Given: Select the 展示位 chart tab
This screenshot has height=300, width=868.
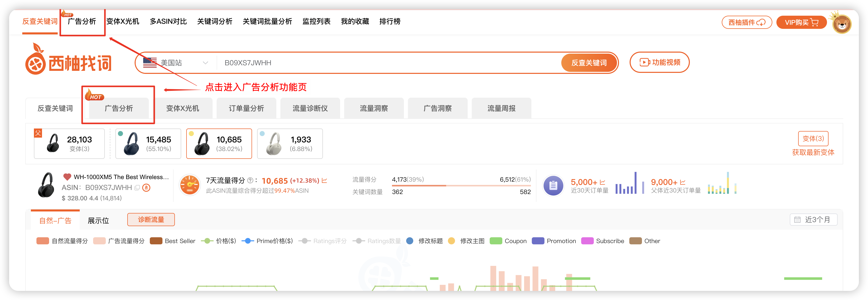Looking at the screenshot, I should 98,221.
